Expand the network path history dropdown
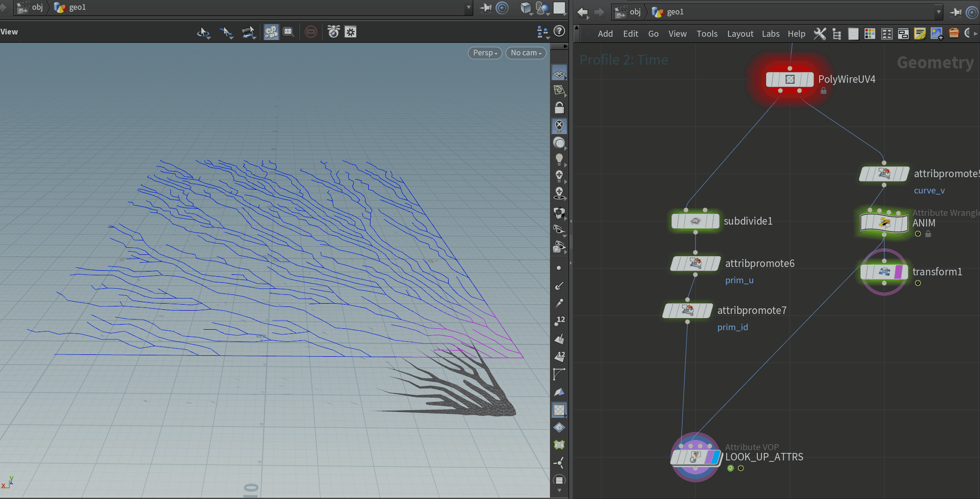Viewport: 980px width, 499px height. [938, 12]
